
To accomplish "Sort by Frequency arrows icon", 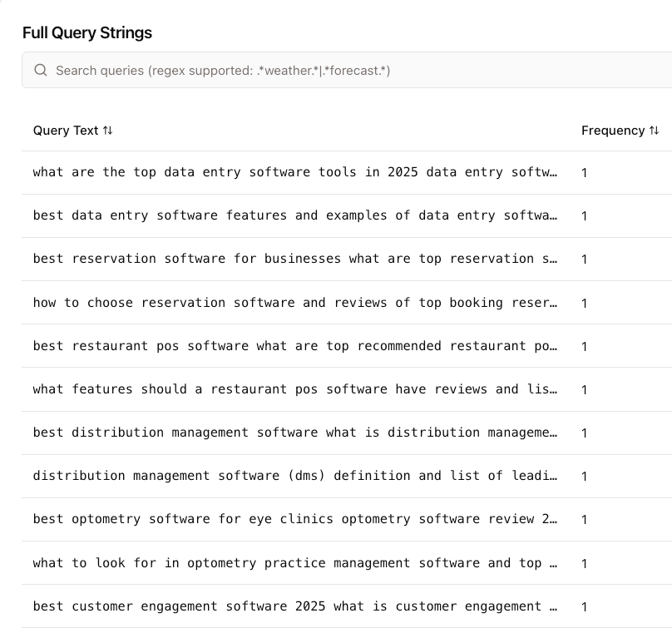I will click(x=654, y=131).
